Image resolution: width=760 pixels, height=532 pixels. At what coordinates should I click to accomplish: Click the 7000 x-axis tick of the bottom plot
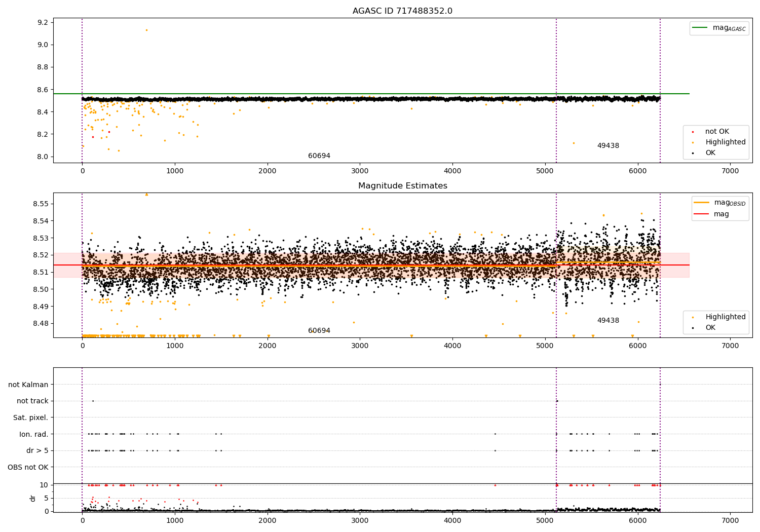(730, 521)
